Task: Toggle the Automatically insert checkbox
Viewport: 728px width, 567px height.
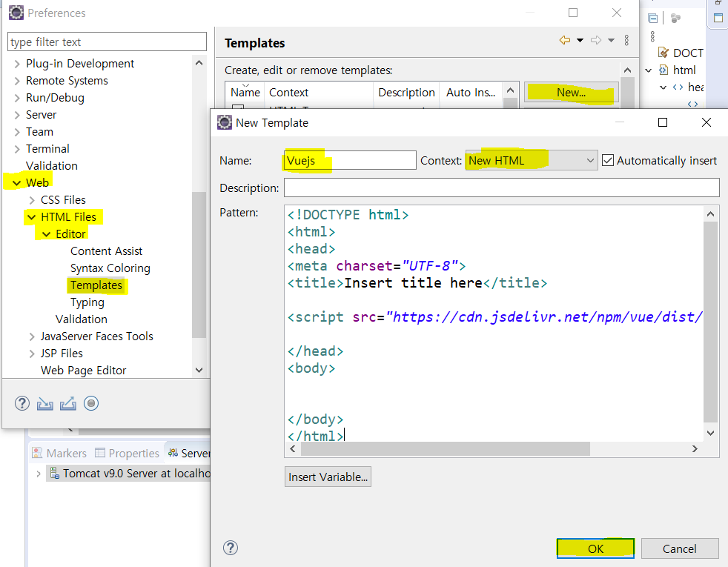Action: coord(608,161)
